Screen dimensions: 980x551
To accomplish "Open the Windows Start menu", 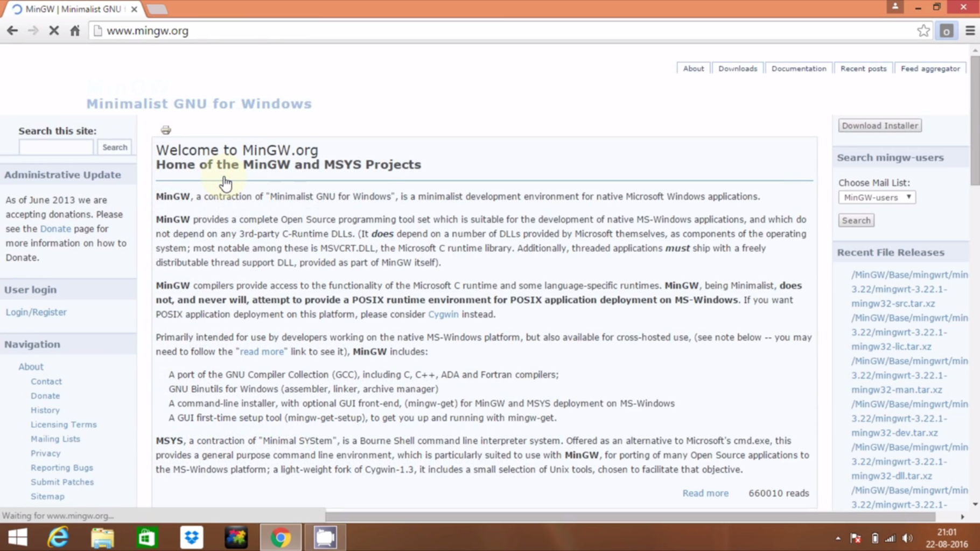I will pos(18,537).
